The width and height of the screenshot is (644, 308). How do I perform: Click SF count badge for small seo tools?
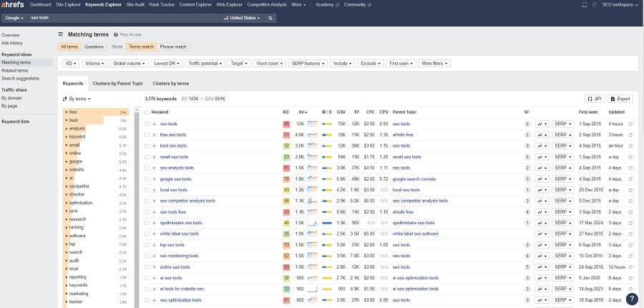[527, 157]
